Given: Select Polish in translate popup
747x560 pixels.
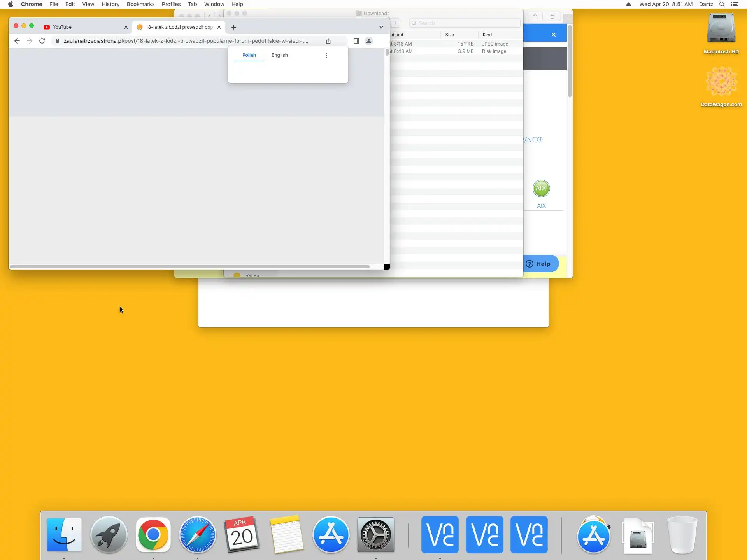Looking at the screenshot, I should (249, 55).
